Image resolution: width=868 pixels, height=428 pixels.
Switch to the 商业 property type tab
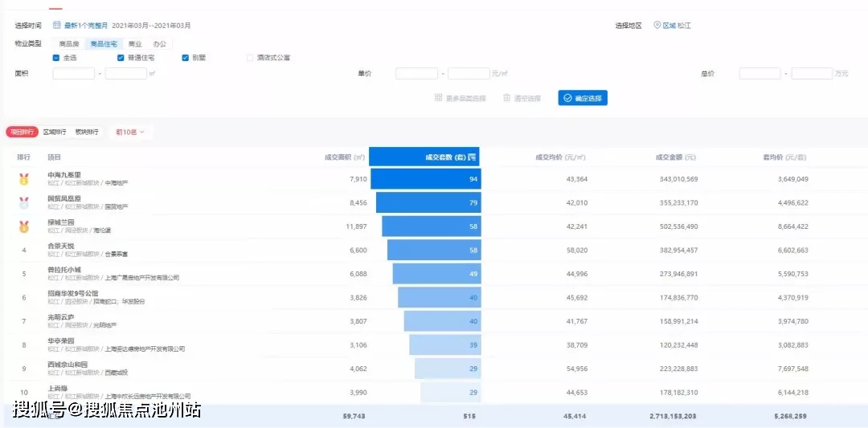point(135,44)
